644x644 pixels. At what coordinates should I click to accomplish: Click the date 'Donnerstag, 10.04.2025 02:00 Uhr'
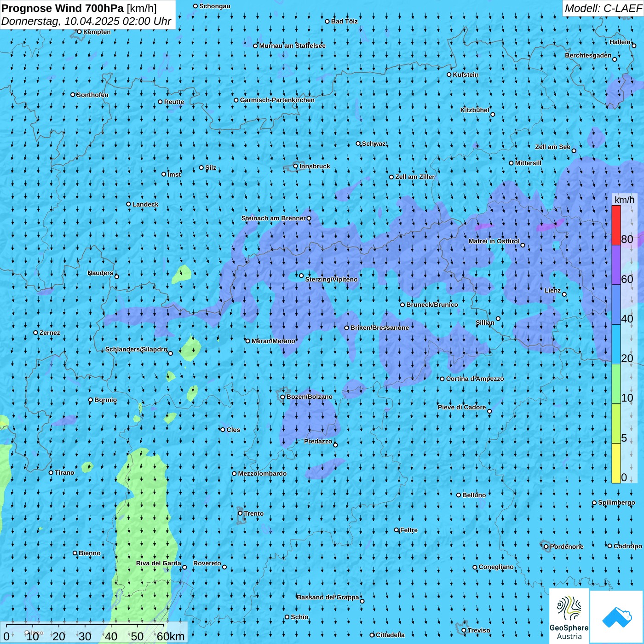click(x=86, y=21)
